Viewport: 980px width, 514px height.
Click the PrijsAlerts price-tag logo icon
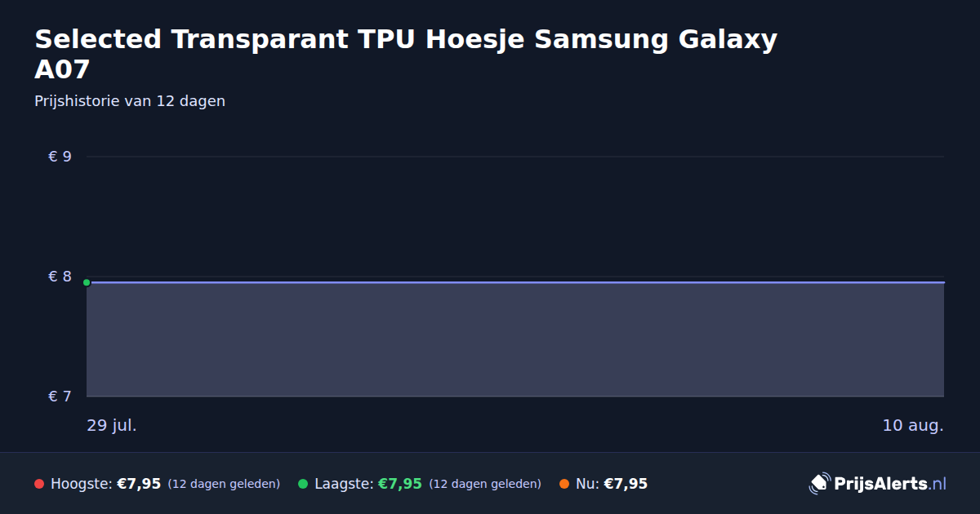pyautogui.click(x=818, y=484)
